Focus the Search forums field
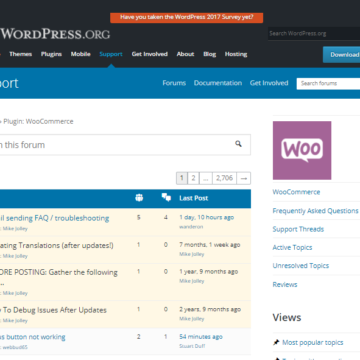Image resolution: width=360 pixels, height=360 pixels. point(328,83)
